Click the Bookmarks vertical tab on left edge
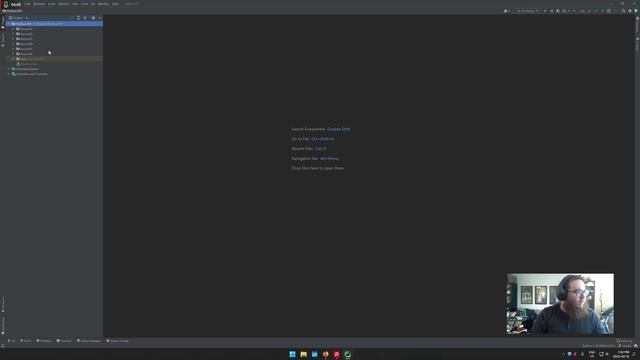This screenshot has width=640, height=360. 3,326
